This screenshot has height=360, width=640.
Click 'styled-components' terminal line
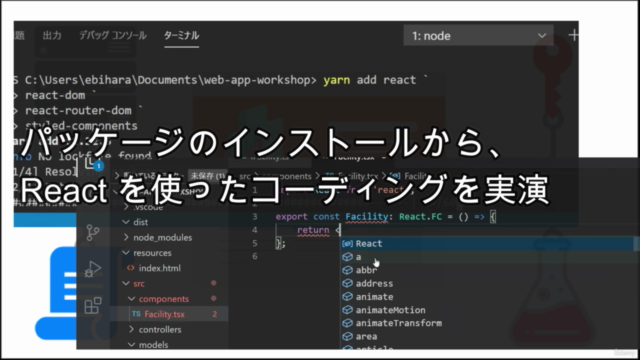[x=81, y=126]
